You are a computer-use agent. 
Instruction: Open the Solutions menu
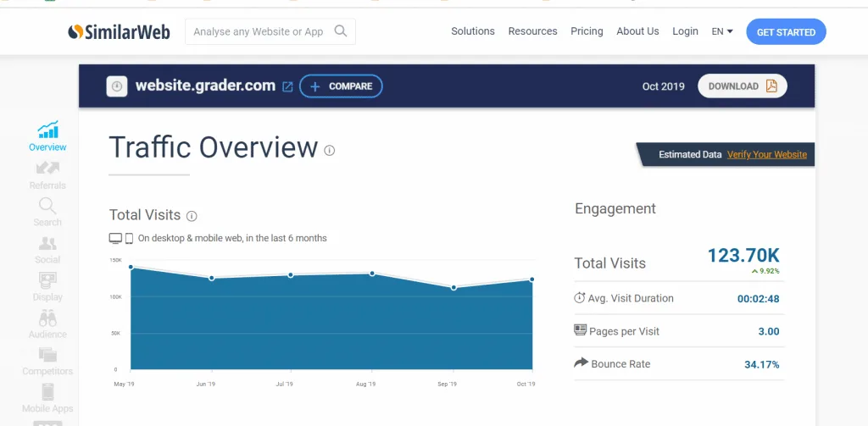[473, 31]
